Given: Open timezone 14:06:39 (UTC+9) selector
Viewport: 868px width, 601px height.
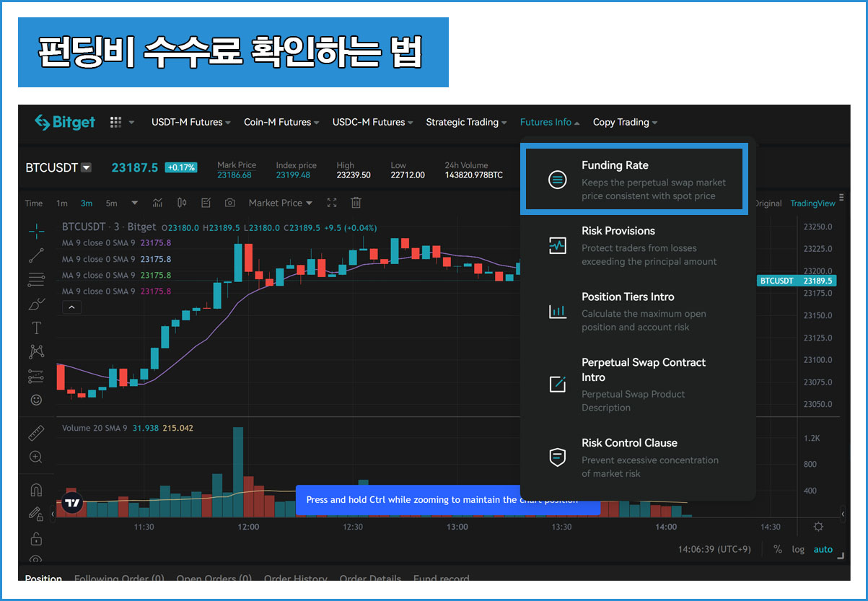Looking at the screenshot, I should [x=714, y=549].
